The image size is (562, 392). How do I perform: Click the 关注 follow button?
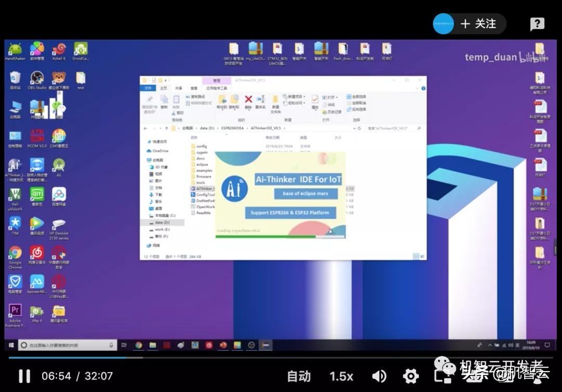pos(478,24)
